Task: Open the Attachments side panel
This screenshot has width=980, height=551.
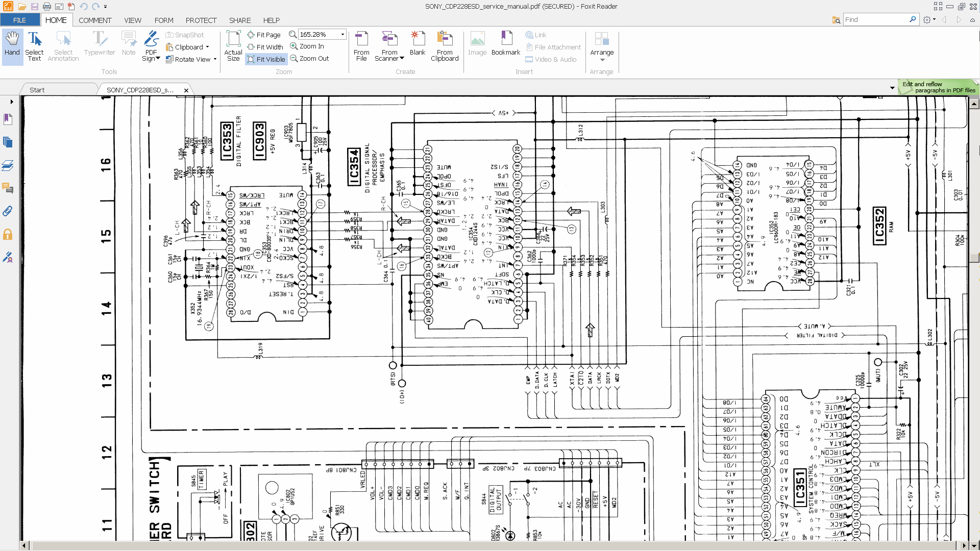Action: coord(8,211)
